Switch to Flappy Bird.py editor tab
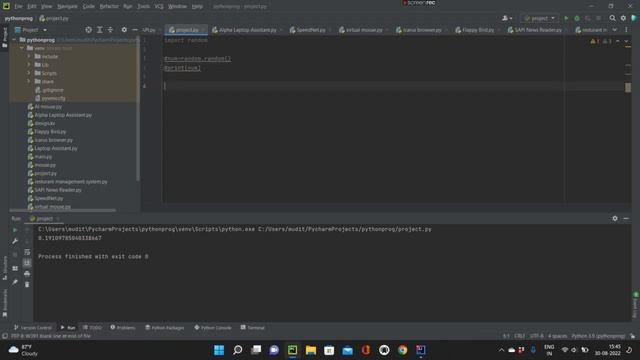 [x=478, y=30]
